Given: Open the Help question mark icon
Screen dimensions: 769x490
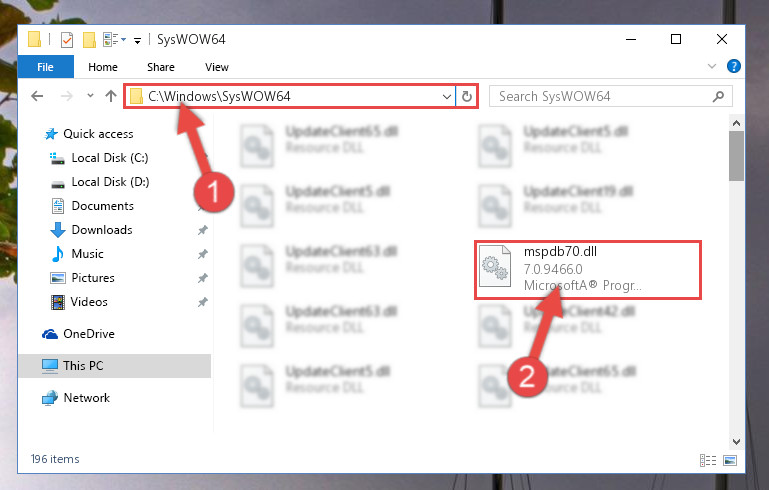Looking at the screenshot, I should [x=734, y=66].
